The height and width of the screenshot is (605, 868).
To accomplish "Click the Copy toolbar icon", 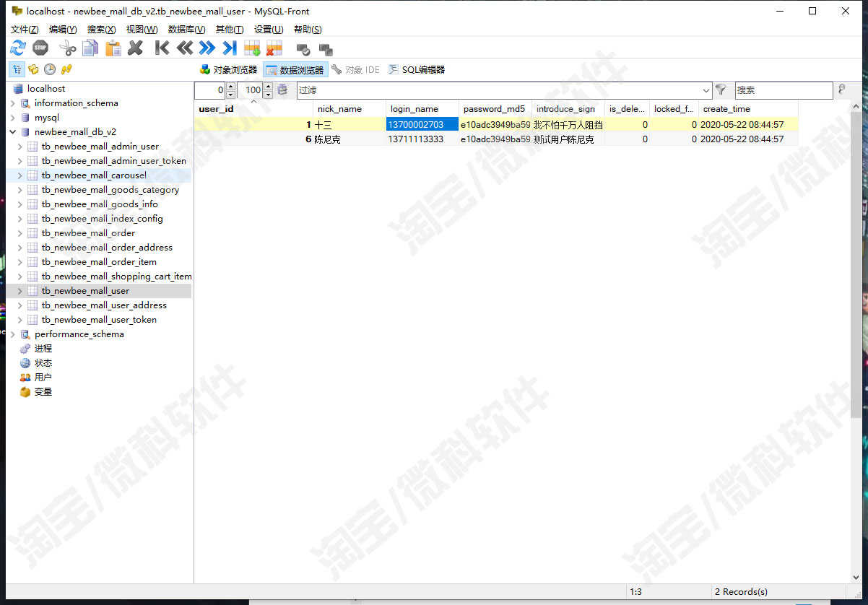I will point(90,48).
